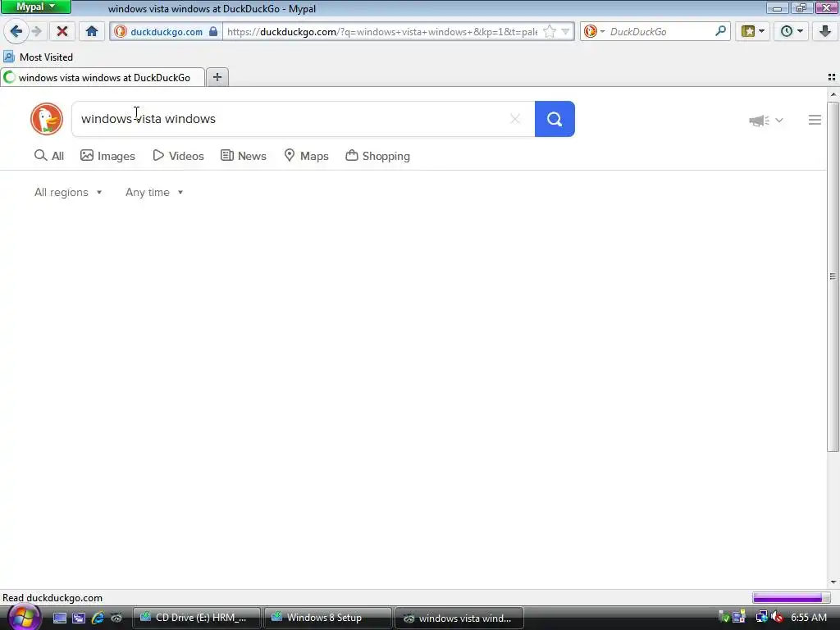Switch to Videos results
Viewport: 840px width, 630px height.
(x=178, y=156)
